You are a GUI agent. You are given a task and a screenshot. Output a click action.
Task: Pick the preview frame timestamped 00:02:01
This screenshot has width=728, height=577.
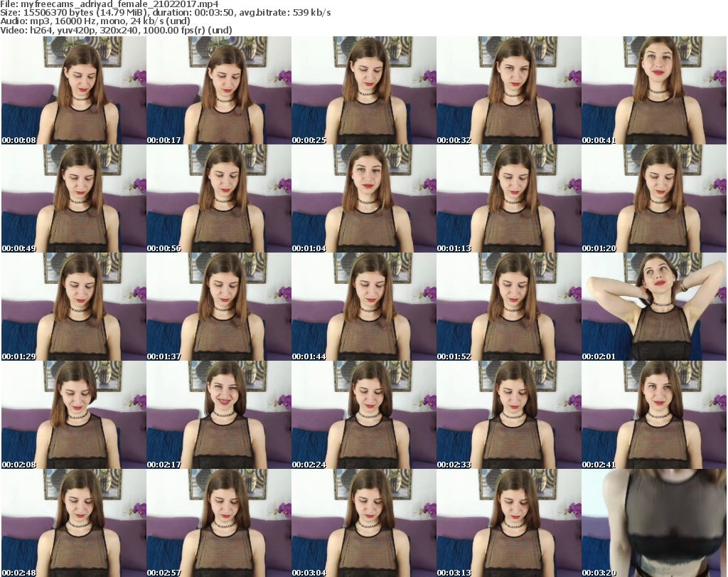(654, 307)
